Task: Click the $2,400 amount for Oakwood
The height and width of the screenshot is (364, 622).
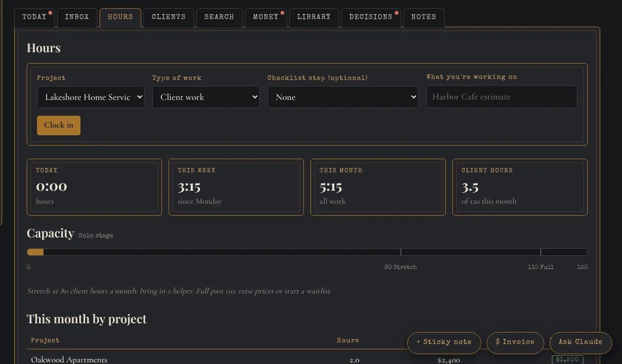Action: click(x=449, y=360)
